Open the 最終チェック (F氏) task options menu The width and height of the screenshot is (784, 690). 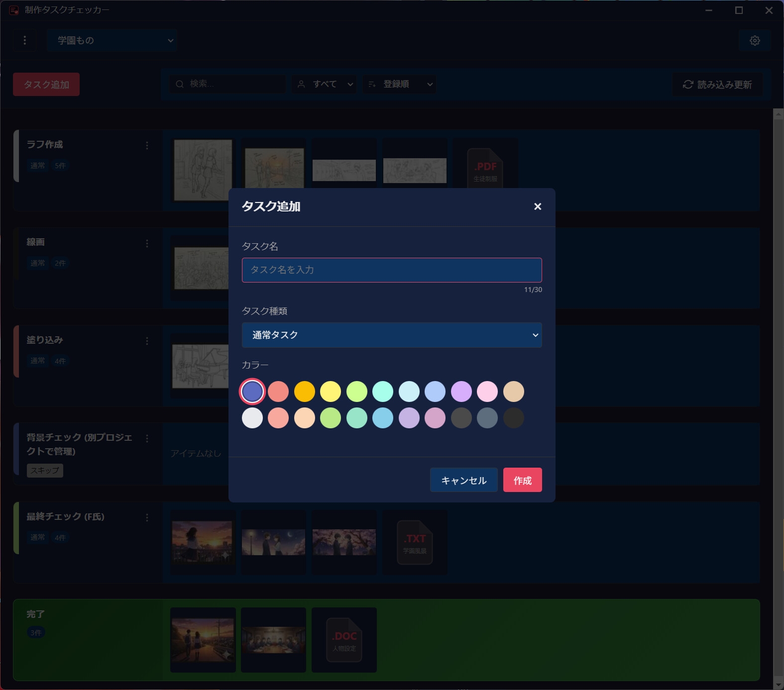coord(147,517)
